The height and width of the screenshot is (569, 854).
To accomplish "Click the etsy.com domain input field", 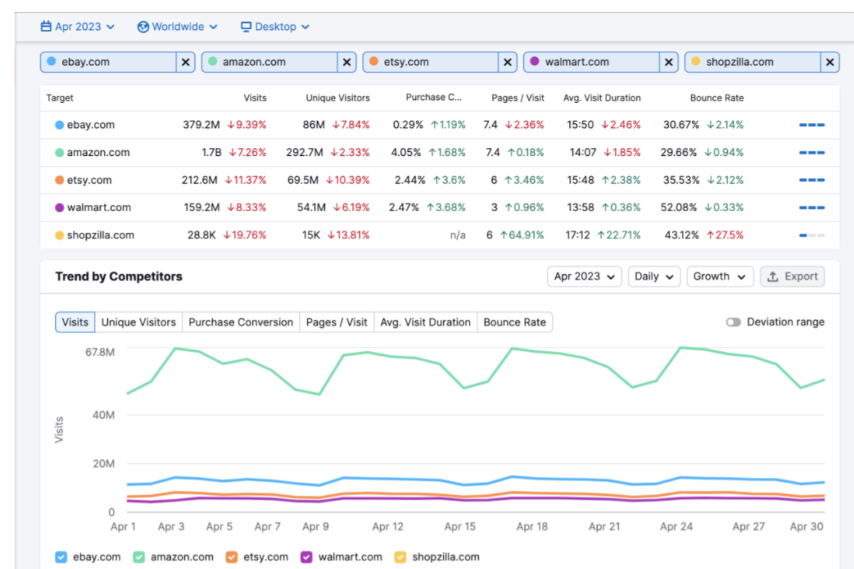I will 431,62.
